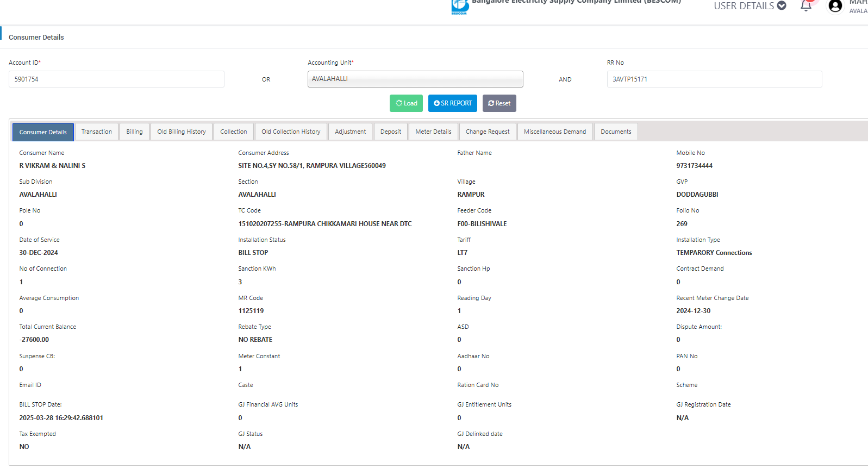The height and width of the screenshot is (468, 868).
Task: Reset the consumer search form
Action: point(499,103)
